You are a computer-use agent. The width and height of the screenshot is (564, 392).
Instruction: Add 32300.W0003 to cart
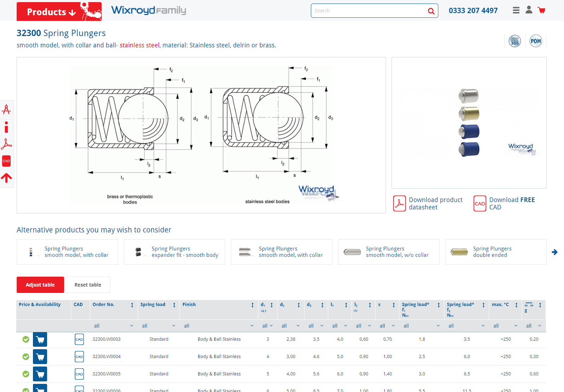pos(40,340)
